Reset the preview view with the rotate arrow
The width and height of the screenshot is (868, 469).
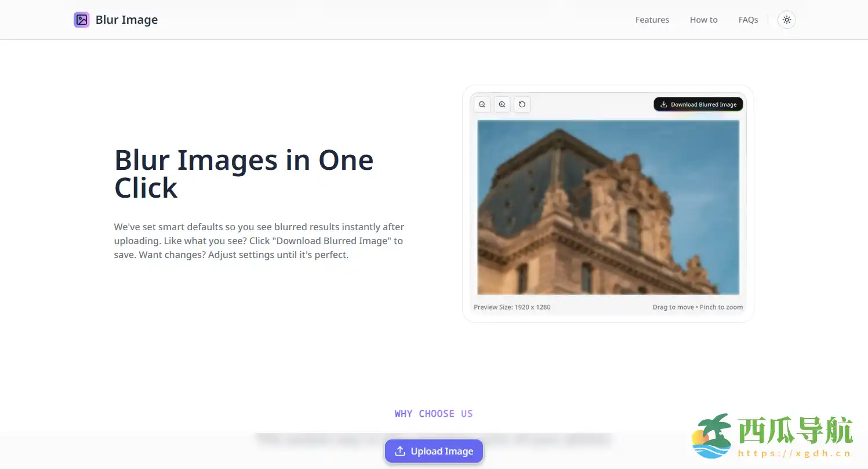pyautogui.click(x=522, y=104)
